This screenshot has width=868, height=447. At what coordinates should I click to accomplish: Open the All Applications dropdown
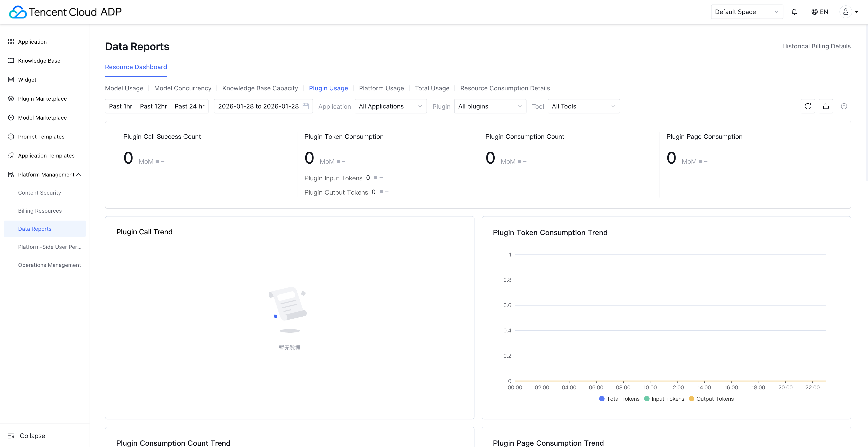click(x=390, y=106)
